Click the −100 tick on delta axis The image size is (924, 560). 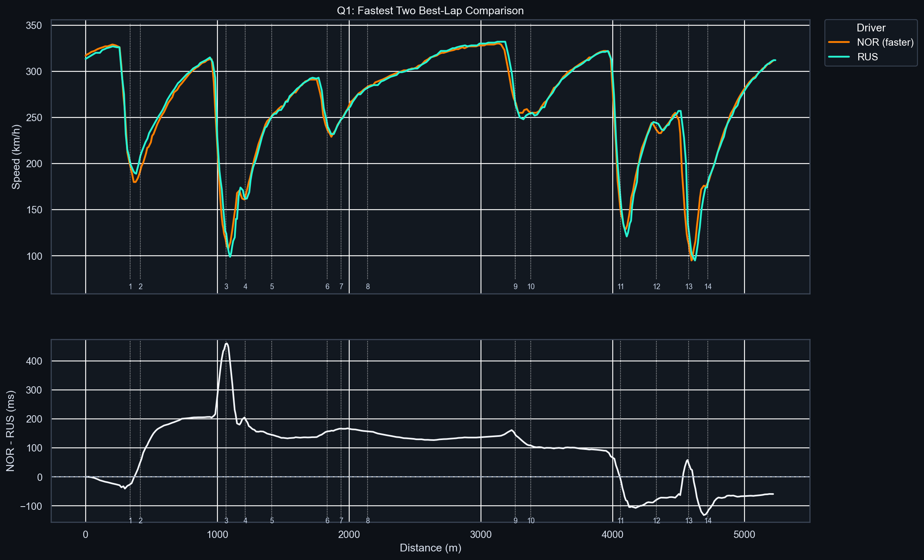point(32,506)
